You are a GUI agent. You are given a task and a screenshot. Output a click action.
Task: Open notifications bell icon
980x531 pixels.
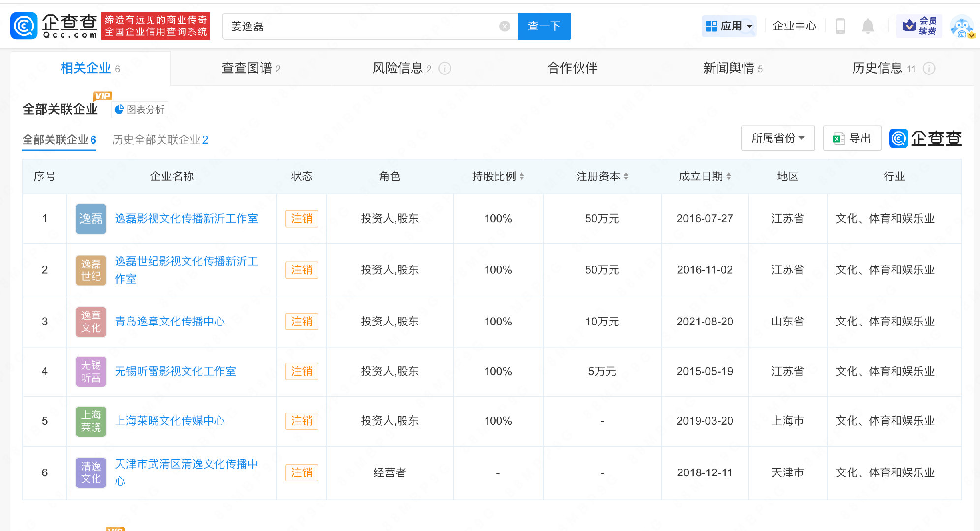click(868, 26)
